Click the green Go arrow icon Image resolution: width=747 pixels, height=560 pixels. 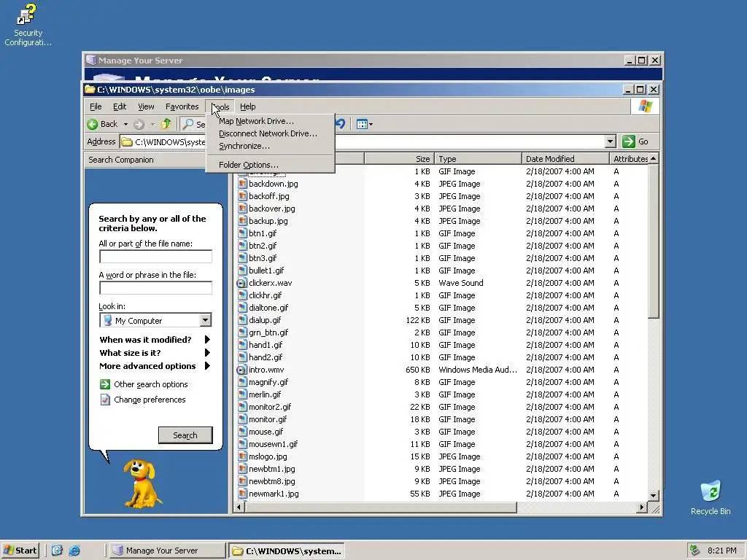click(628, 141)
